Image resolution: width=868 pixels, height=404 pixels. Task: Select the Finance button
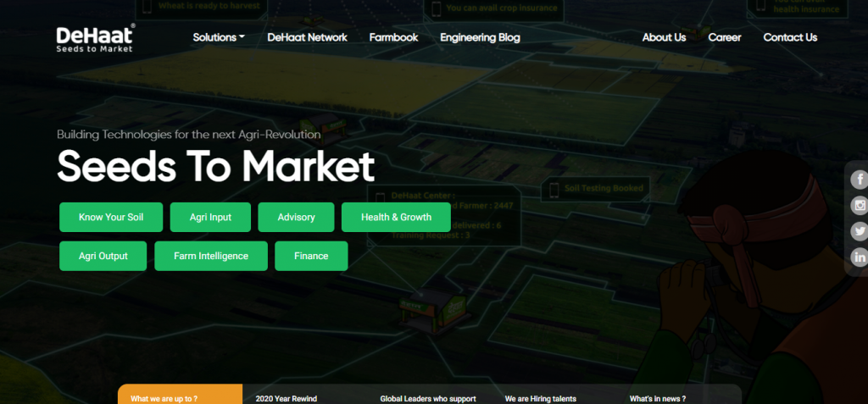click(311, 256)
